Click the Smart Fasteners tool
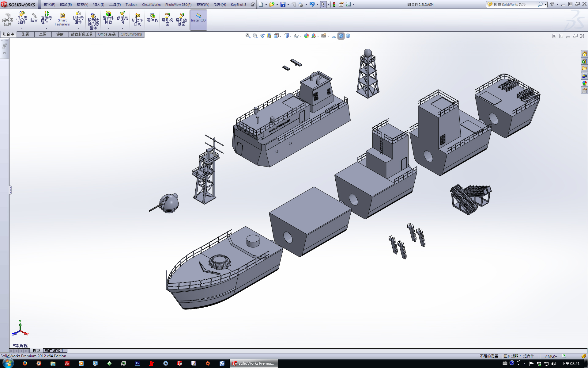The width and height of the screenshot is (588, 368). (x=62, y=20)
